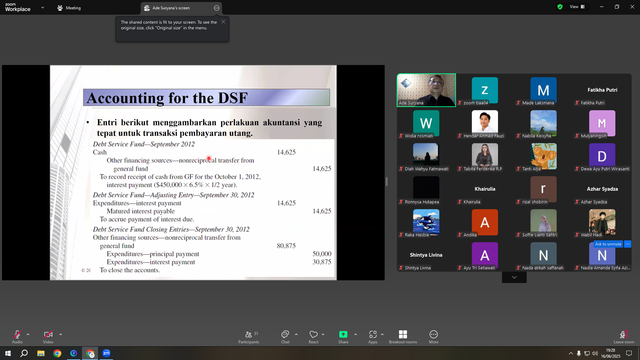This screenshot has width=640, height=360.
Task: Open the View layout menu
Action: 577,7
